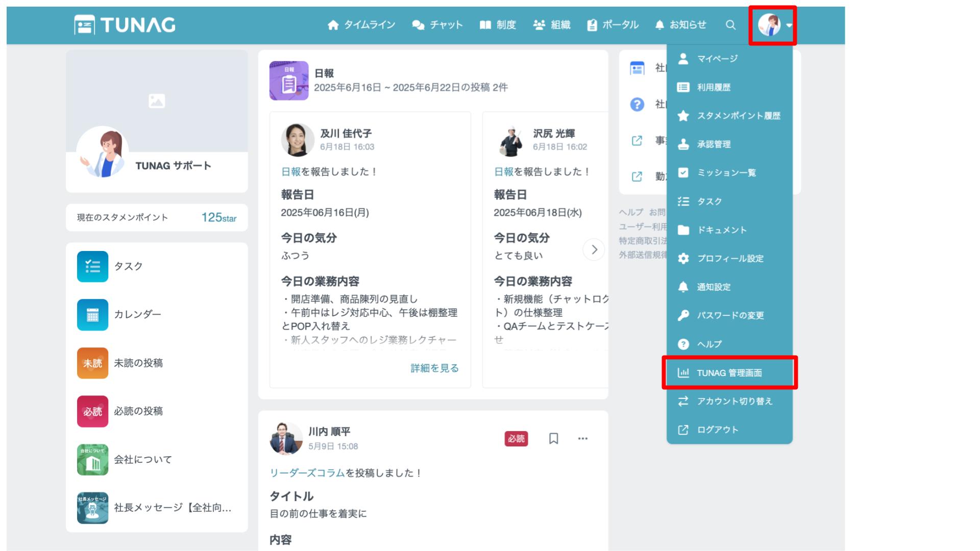The image size is (980, 551).
Task: Bookmark 川内 順平's post
Action: click(553, 439)
